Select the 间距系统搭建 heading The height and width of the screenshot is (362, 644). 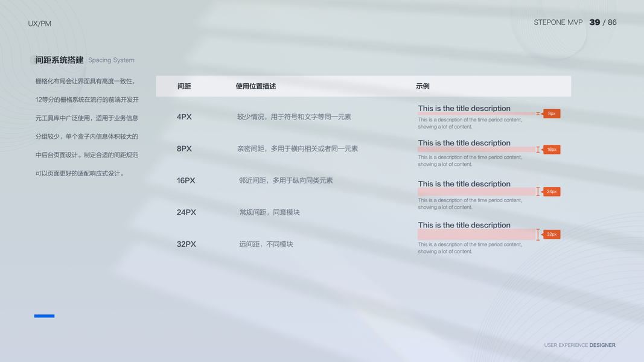[59, 60]
